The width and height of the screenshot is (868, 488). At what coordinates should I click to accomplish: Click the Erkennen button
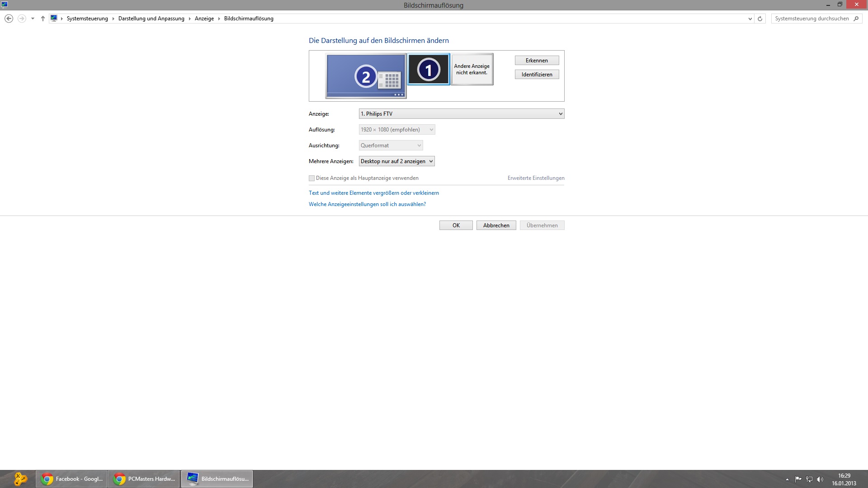point(537,61)
